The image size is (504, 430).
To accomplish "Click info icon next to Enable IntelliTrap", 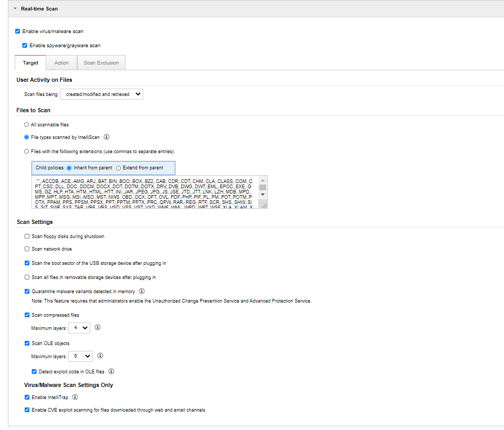I will pos(75,397).
